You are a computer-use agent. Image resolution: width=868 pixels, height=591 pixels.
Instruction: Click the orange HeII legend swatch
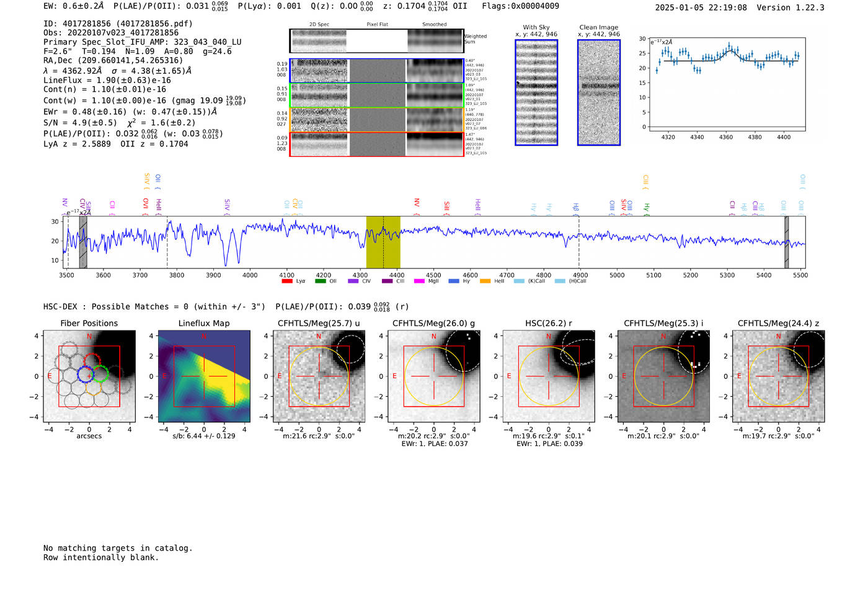point(485,281)
